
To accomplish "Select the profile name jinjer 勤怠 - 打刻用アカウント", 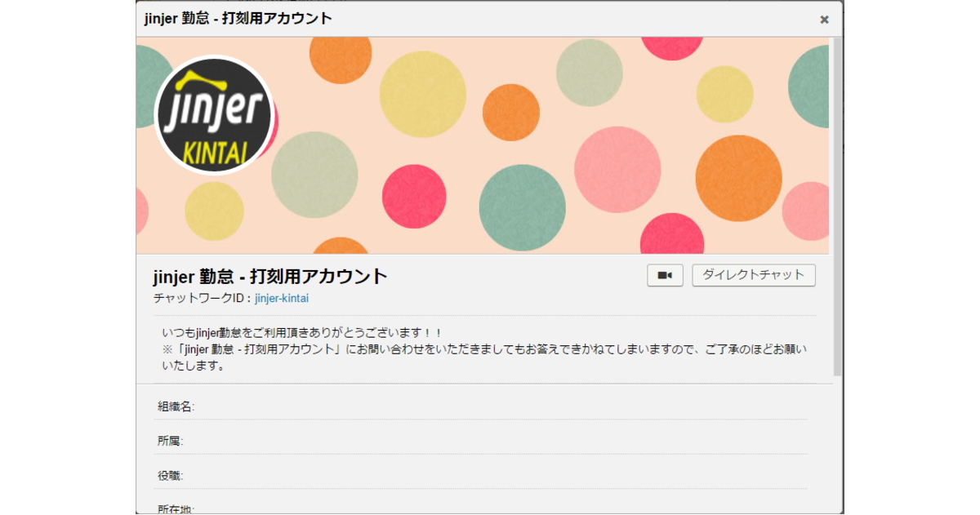I will 270,276.
